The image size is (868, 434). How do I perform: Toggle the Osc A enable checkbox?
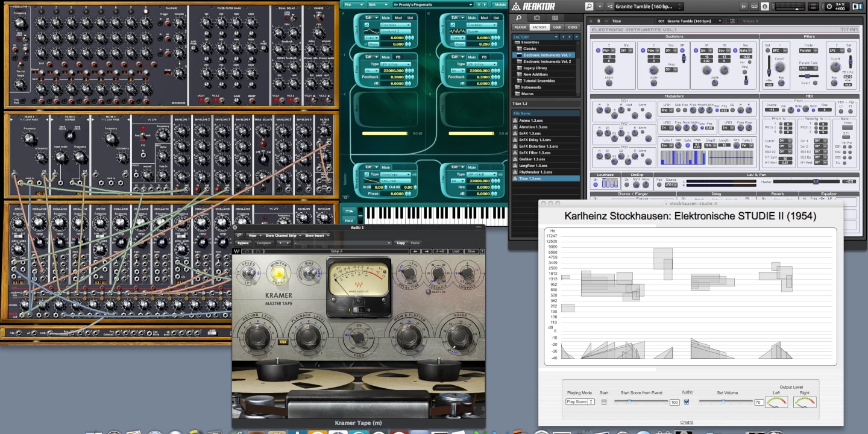tap(366, 25)
